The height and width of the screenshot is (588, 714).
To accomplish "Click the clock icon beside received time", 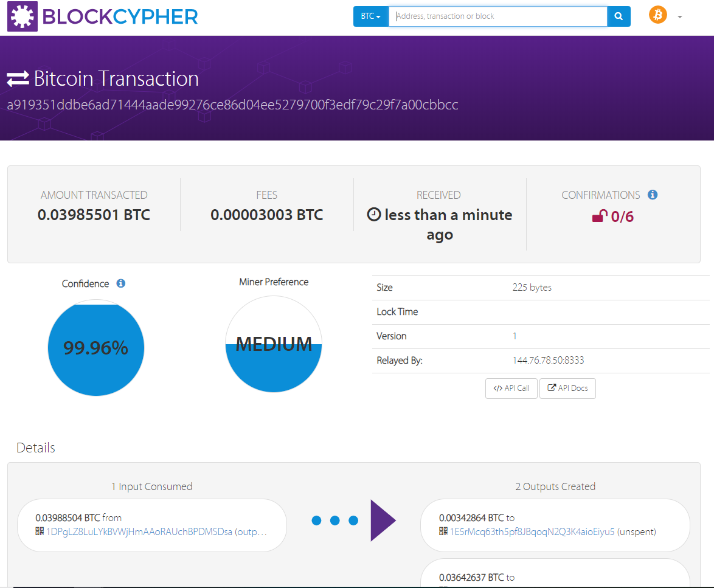I will 374,215.
